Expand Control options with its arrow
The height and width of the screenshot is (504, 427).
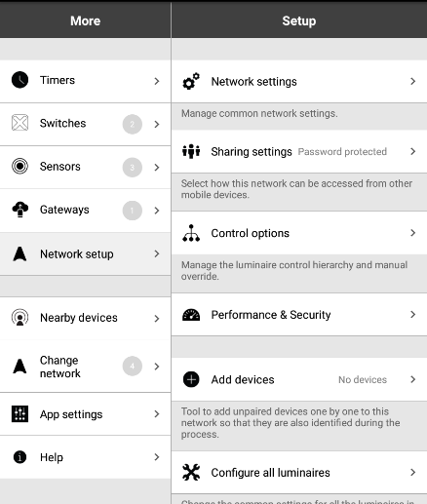[412, 233]
